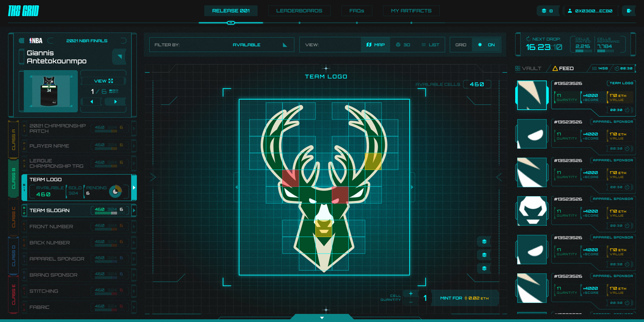644x322 pixels.
Task: Select 2021 Championship Patch row
Action: tap(79, 128)
